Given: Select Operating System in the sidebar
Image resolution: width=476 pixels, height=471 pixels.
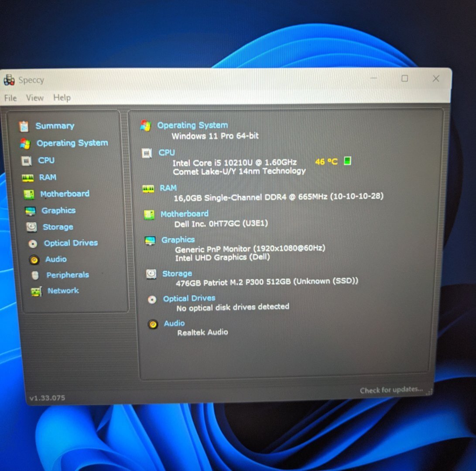Looking at the screenshot, I should [72, 143].
